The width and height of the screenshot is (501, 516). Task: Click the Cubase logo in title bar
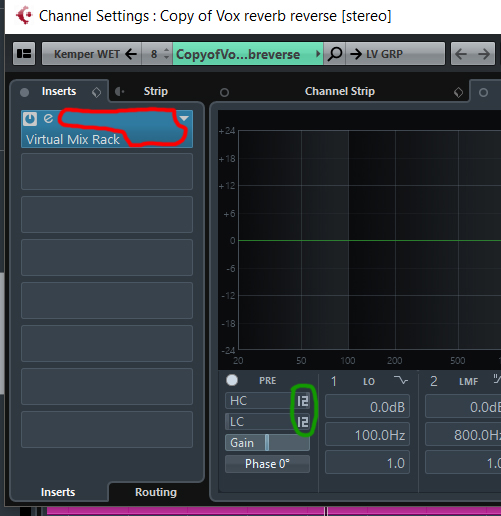pyautogui.click(x=24, y=16)
